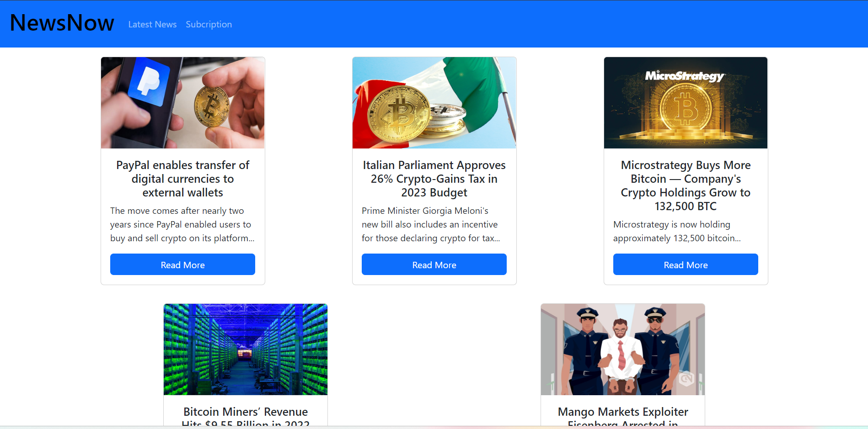Screen dimensions: 868x429
Task: Click the Mango Markets Exploiter headline
Action: tap(623, 416)
